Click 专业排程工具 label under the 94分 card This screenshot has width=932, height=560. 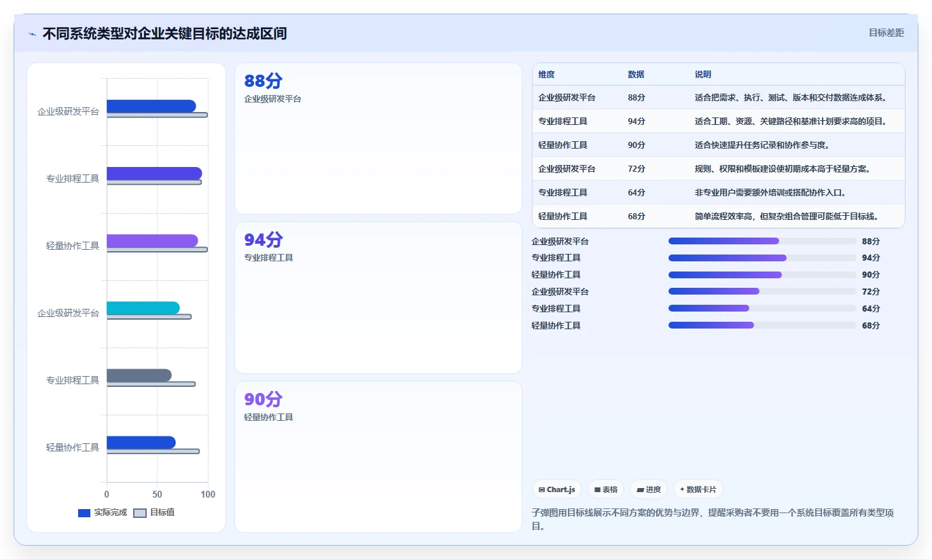click(x=268, y=258)
